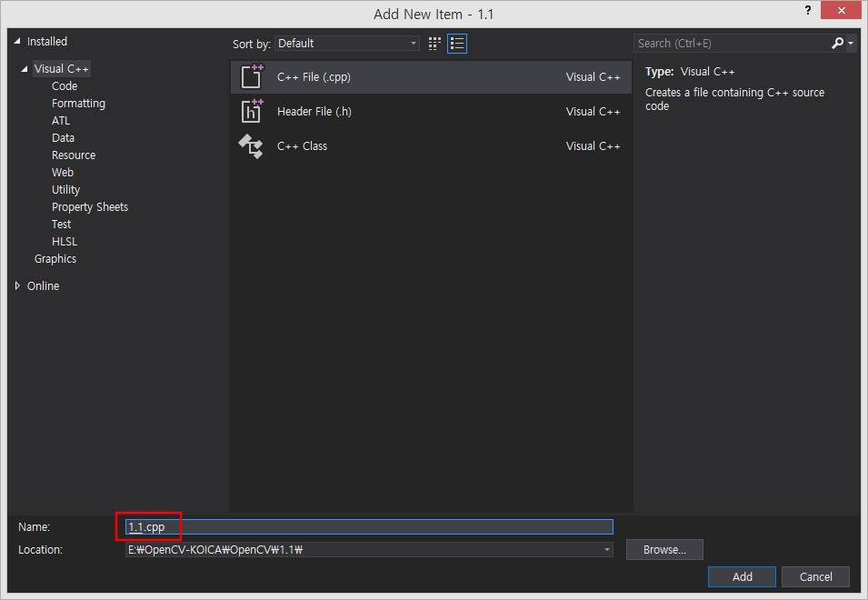Click the search magnifier icon
This screenshot has width=868, height=600.
(838, 43)
